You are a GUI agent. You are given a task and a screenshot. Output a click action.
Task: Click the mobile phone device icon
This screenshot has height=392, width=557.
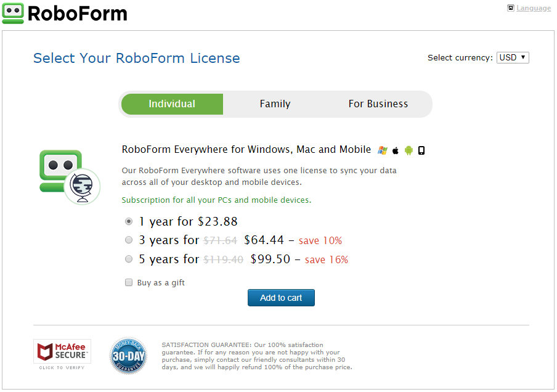point(421,150)
